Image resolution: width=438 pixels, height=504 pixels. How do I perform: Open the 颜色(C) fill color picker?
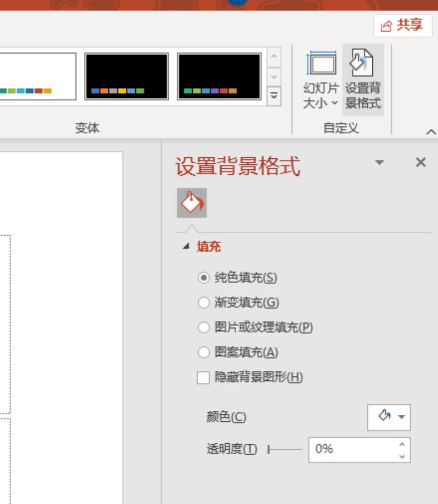pos(389,417)
